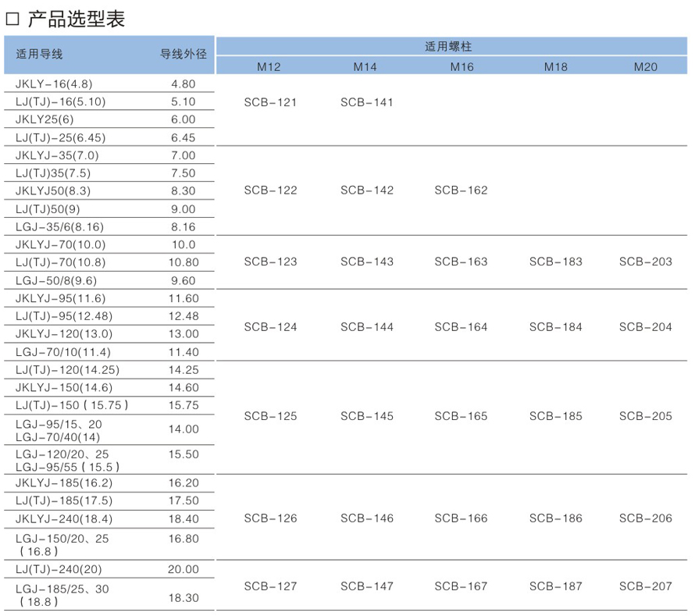Choose the SCB-145 model cell
695x616 pixels.
tap(367, 416)
